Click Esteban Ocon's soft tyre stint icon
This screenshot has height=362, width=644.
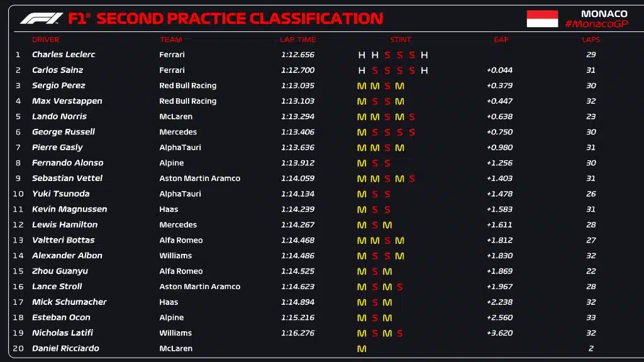coord(375,318)
